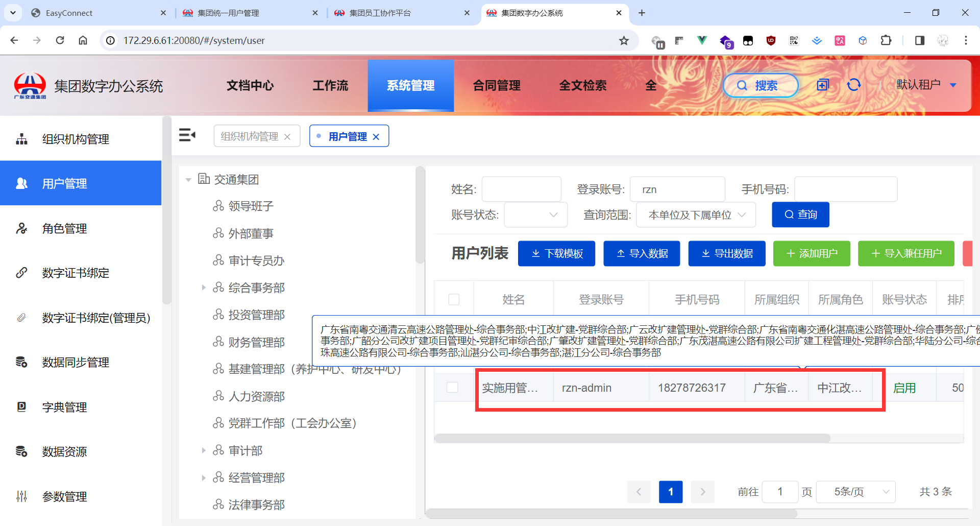980x526 pixels.
Task: Reload the page in the browser
Action: (x=60, y=40)
